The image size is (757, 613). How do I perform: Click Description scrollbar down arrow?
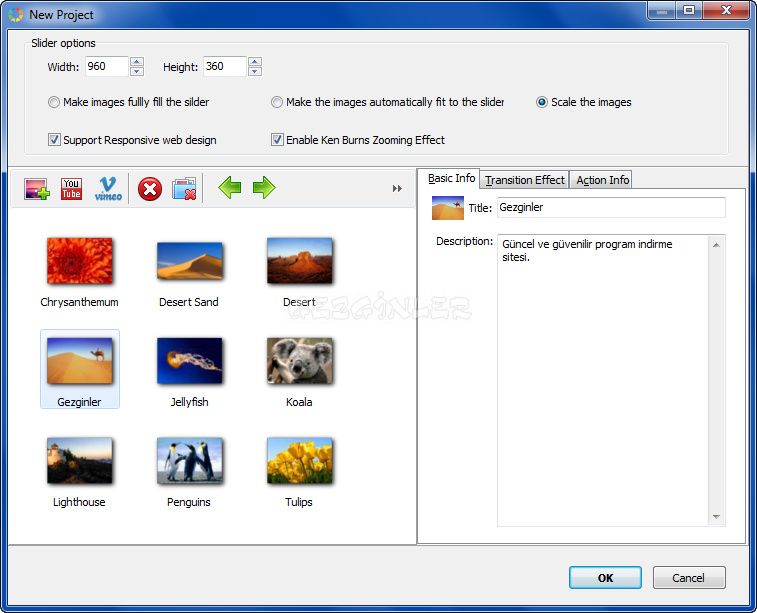716,517
